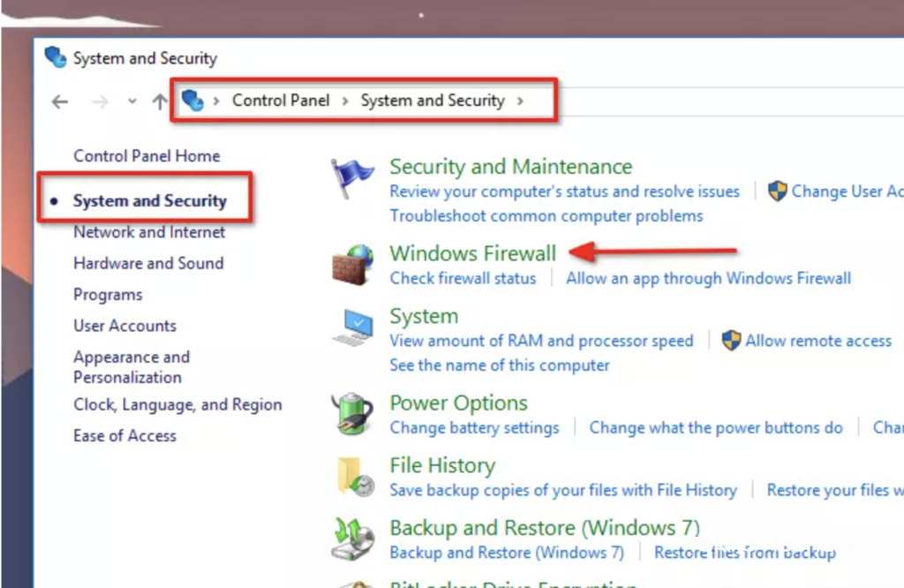Click Control Panel icon in address bar
This screenshot has width=904, height=588.
point(192,101)
